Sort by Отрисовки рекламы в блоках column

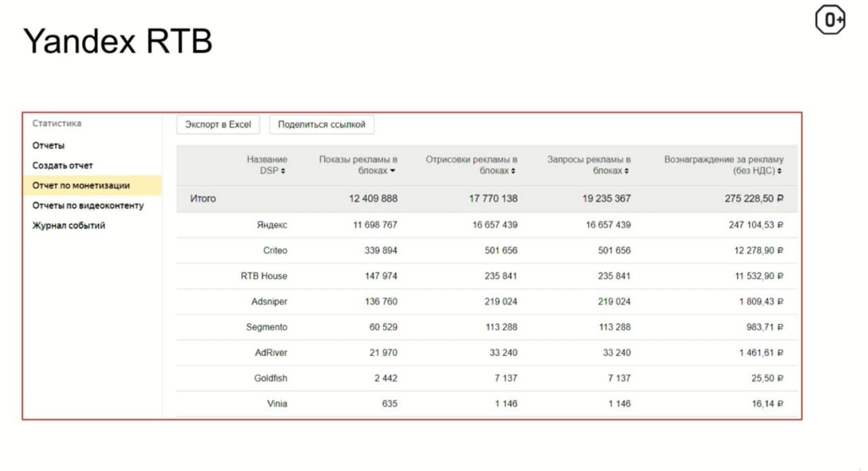coord(471,165)
